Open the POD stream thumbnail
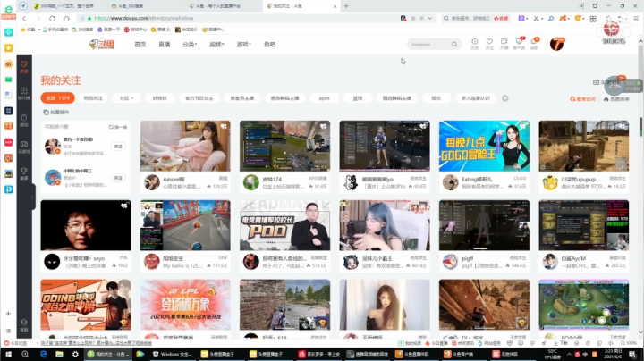This screenshot has height=361, width=644. coord(284,225)
